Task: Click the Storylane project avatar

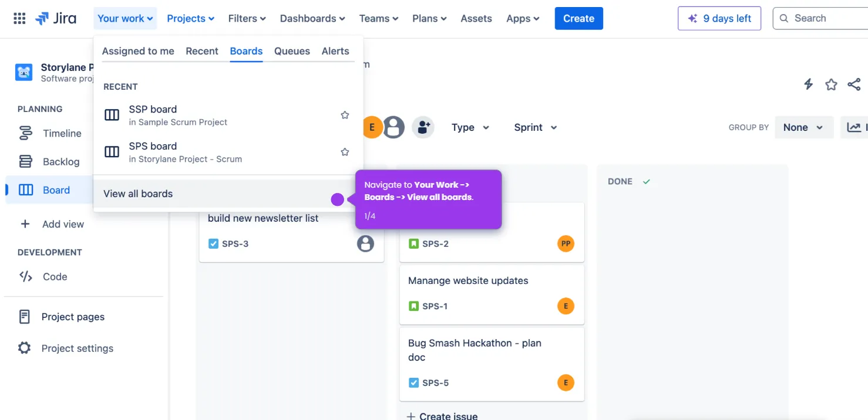Action: click(x=24, y=72)
